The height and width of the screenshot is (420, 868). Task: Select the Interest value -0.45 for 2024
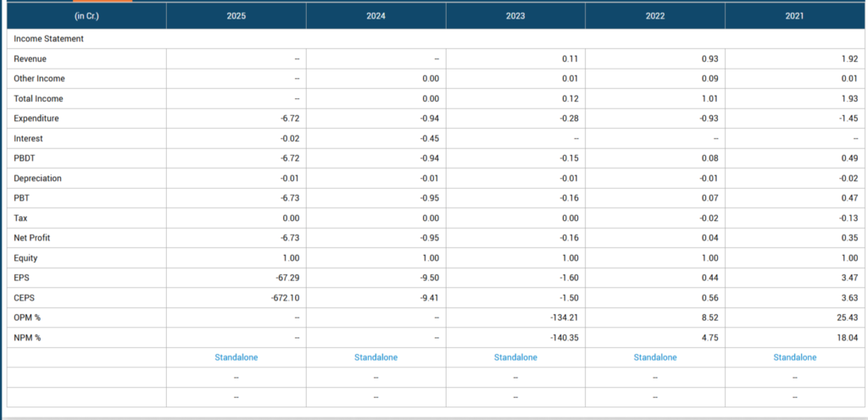[x=428, y=138]
